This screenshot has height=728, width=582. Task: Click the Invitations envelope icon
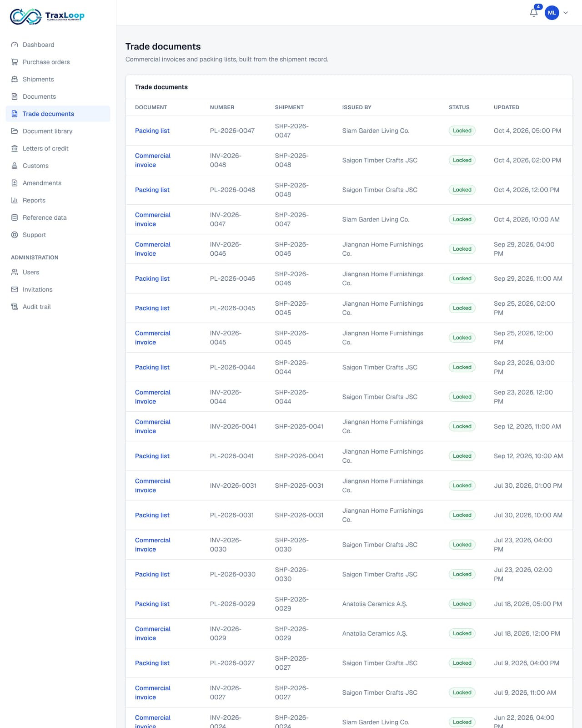(15, 289)
